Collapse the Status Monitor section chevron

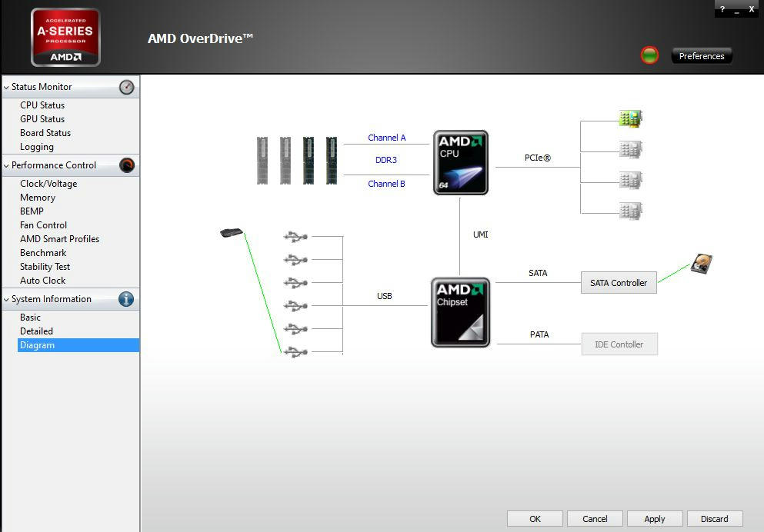click(6, 88)
